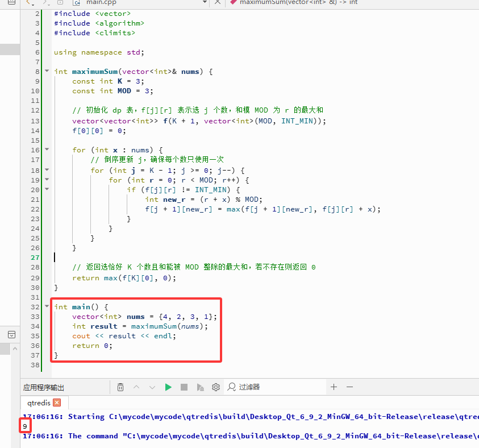Click '#include <vector>' on line 2
The width and height of the screenshot is (479, 448).
point(92,14)
